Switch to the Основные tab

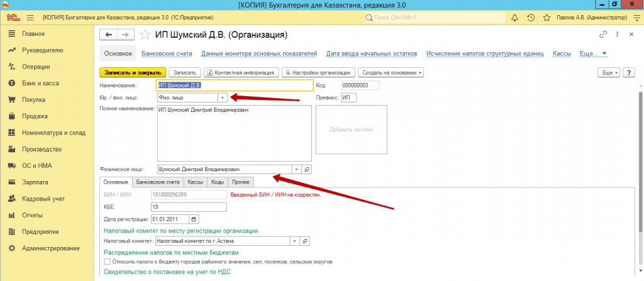pyautogui.click(x=116, y=182)
